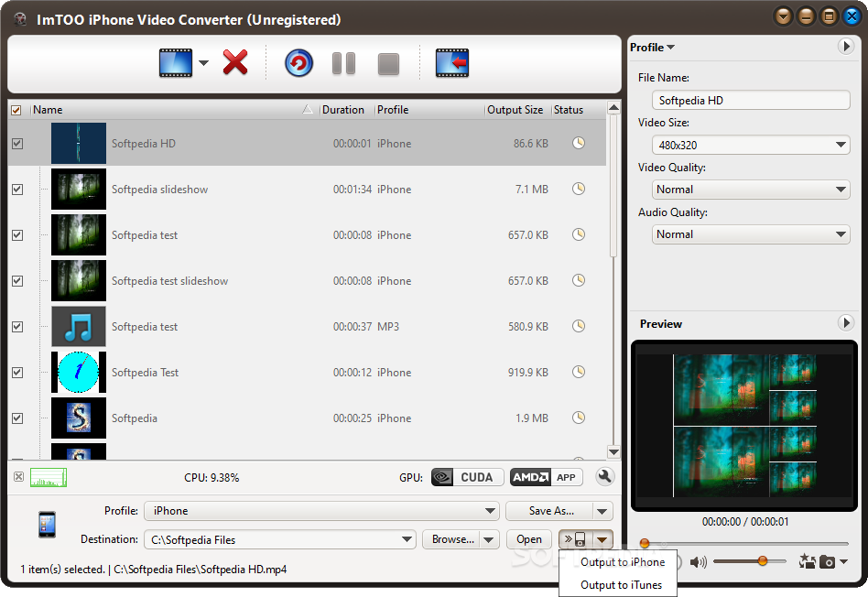
Task: Take a snapshot with the camera icon
Action: (x=827, y=562)
